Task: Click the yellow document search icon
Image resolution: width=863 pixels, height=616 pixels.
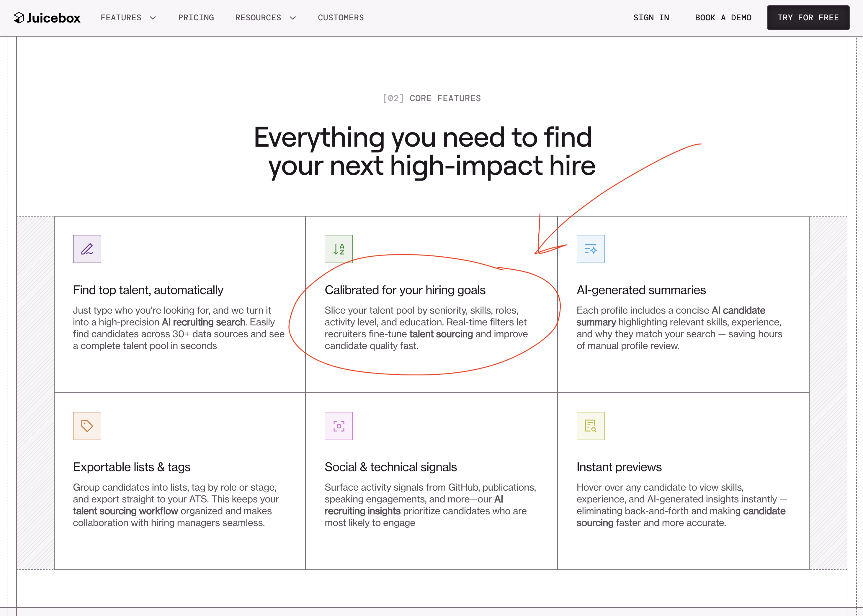Action: (x=591, y=426)
